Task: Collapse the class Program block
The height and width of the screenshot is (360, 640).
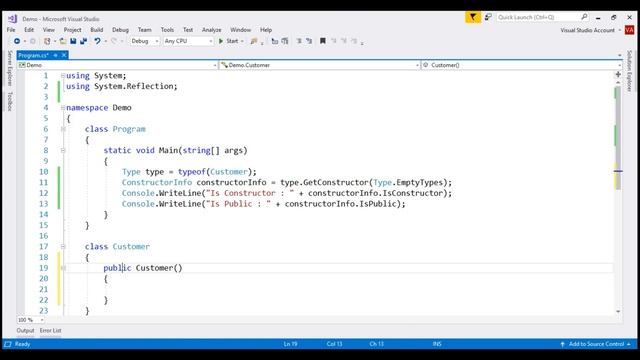Action: (63, 129)
